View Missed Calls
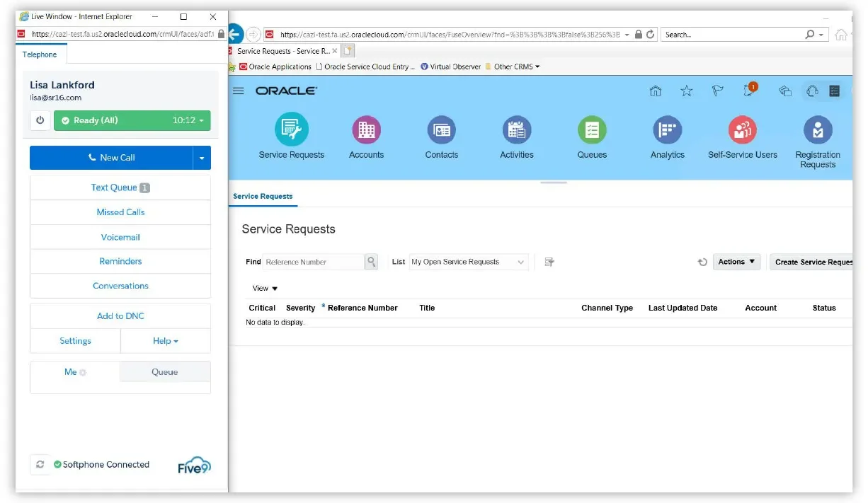This screenshot has height=503, width=868. (120, 212)
